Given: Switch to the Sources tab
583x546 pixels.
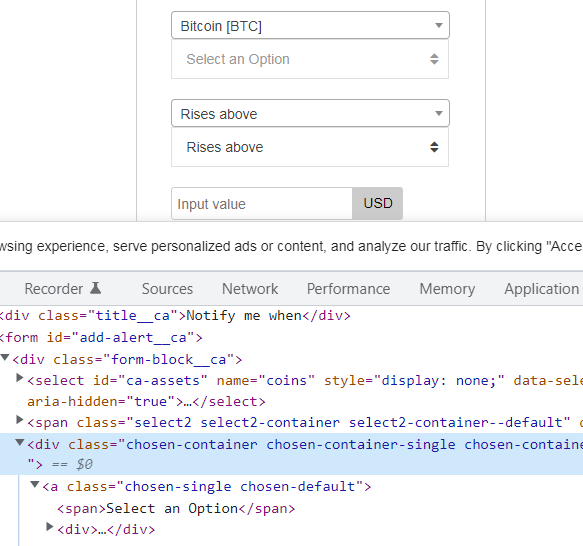Looking at the screenshot, I should [x=167, y=289].
